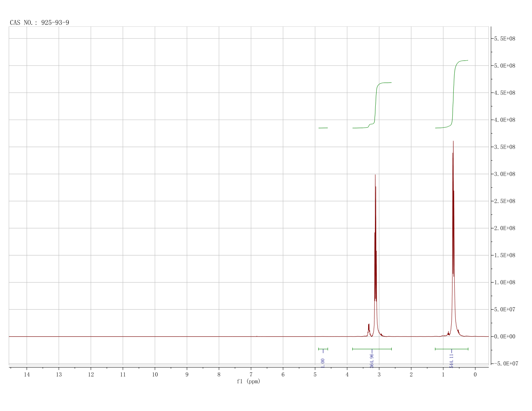This screenshot has width=532, height=411.
Task: Click the 7 tick label on x-axis
Action: [x=251, y=374]
